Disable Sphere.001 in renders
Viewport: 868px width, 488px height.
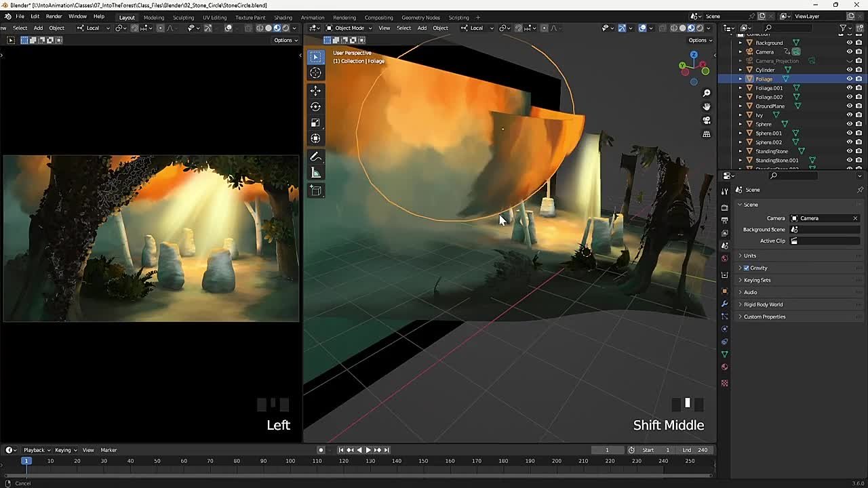click(x=859, y=133)
